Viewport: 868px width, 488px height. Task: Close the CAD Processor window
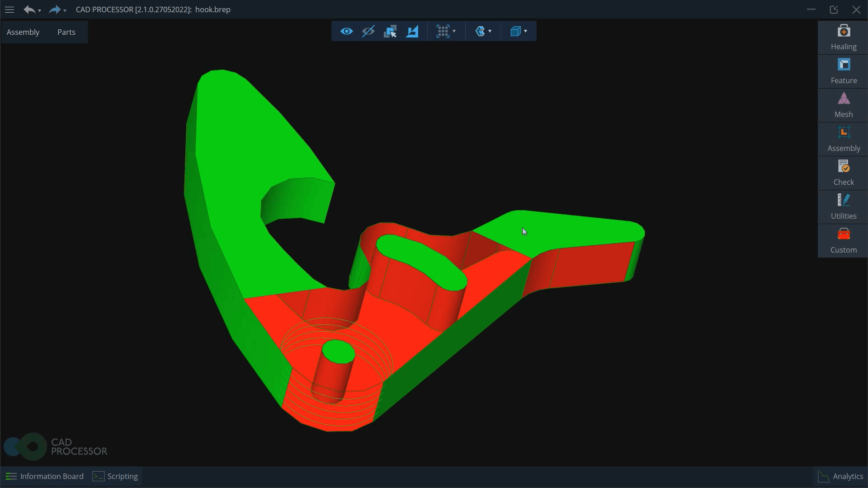coord(856,9)
